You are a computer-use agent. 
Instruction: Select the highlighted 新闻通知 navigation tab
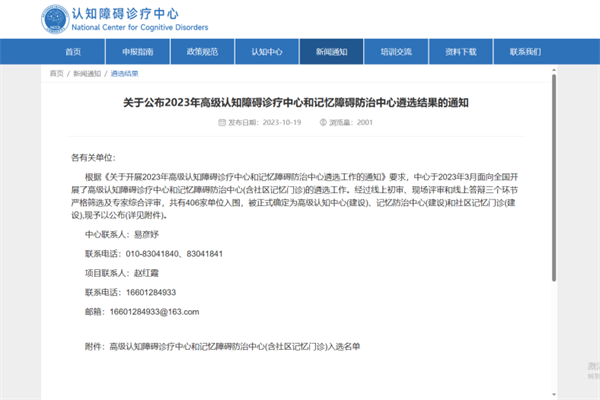331,51
